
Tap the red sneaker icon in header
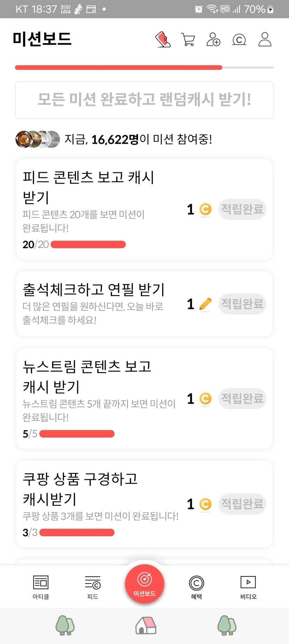[x=163, y=39]
